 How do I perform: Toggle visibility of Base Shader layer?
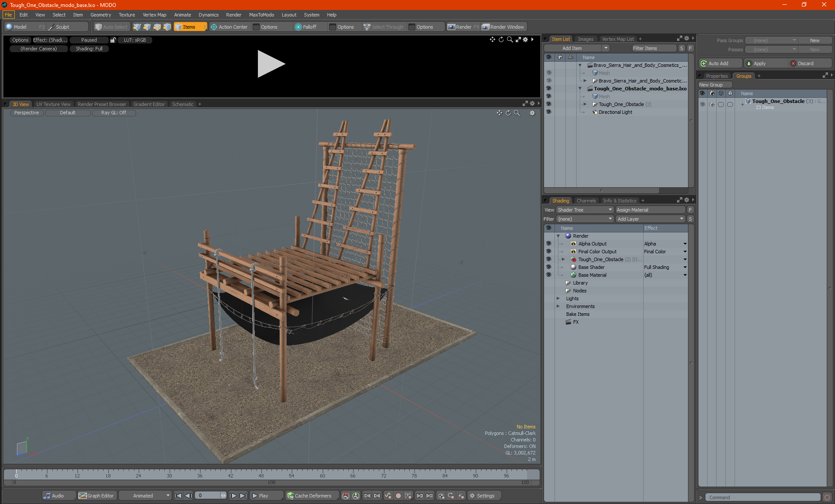[548, 267]
